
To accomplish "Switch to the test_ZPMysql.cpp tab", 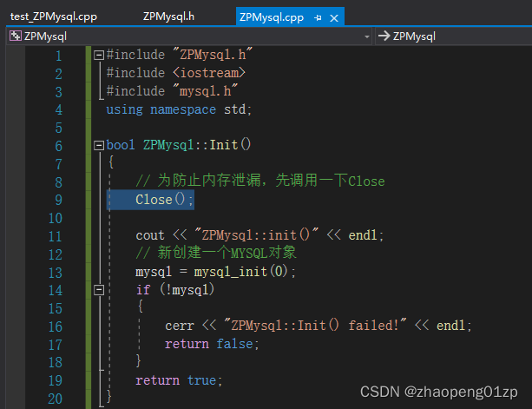I will point(54,16).
